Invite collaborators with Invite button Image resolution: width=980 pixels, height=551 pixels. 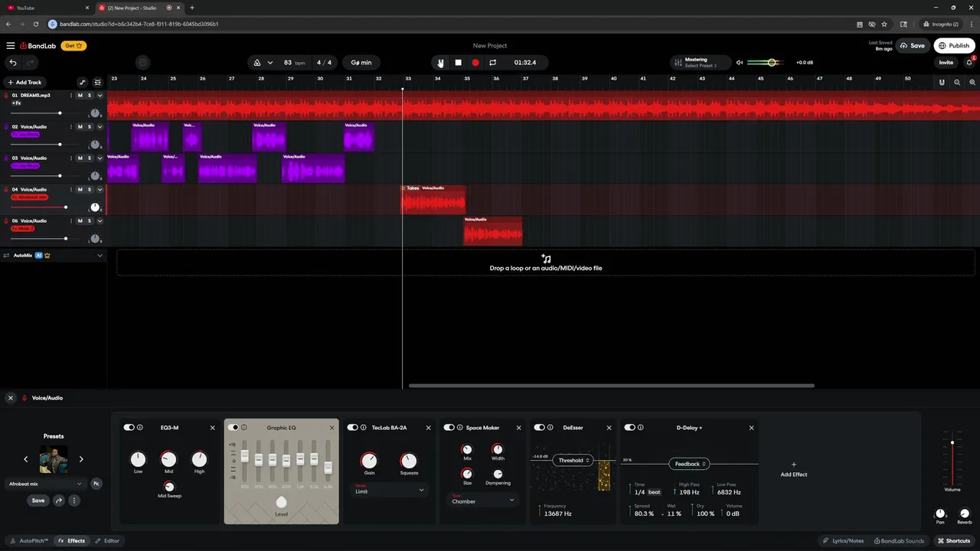click(x=946, y=63)
